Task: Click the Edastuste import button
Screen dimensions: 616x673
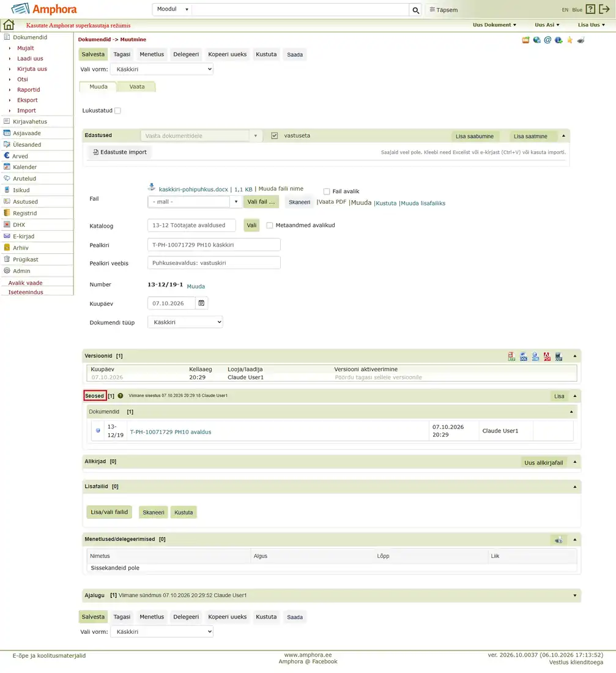Action: (120, 152)
